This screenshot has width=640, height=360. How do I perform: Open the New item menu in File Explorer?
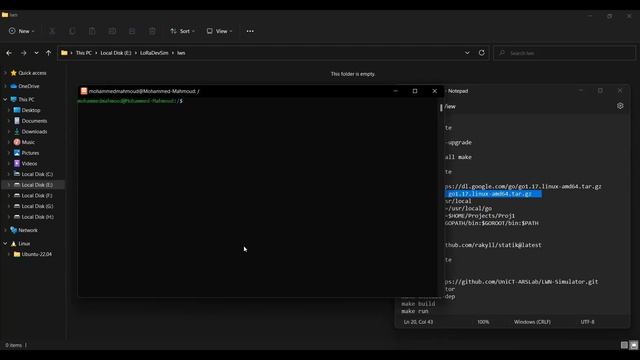22,31
